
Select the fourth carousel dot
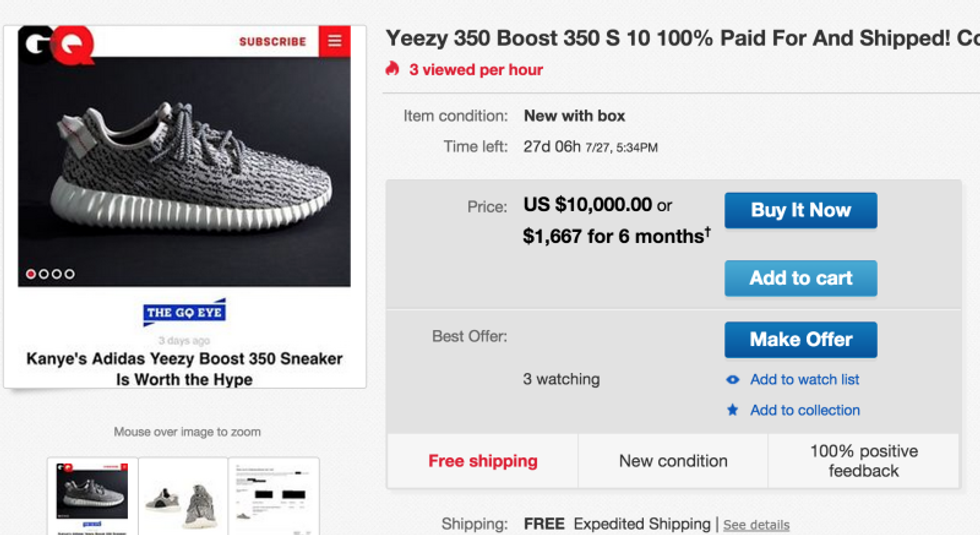70,274
